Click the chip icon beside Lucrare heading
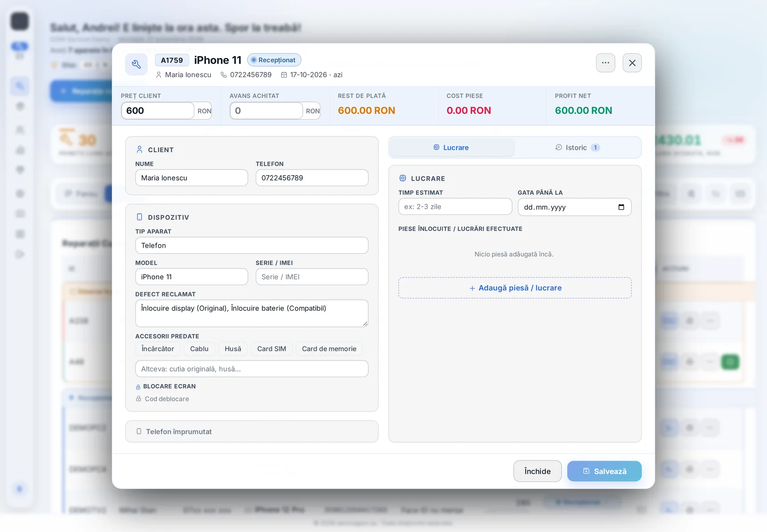This screenshot has width=767, height=532. [x=403, y=178]
